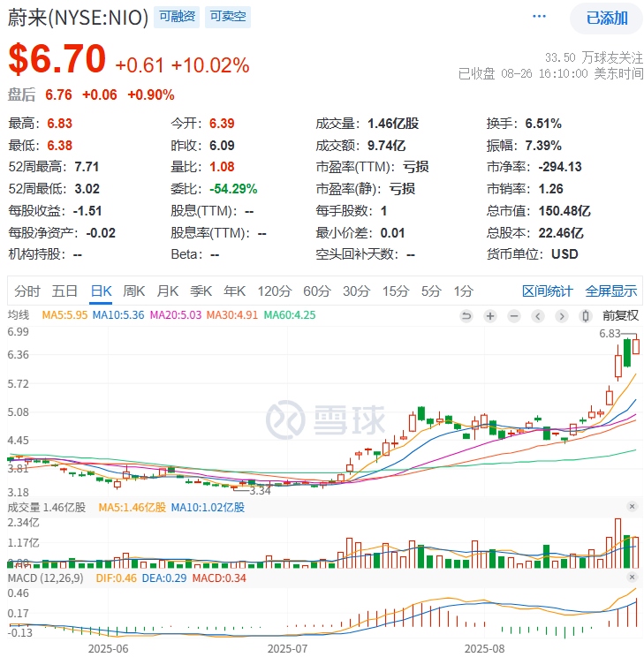The height and width of the screenshot is (657, 644).
Task: Open the three-dot more options menu
Action: coord(539,17)
